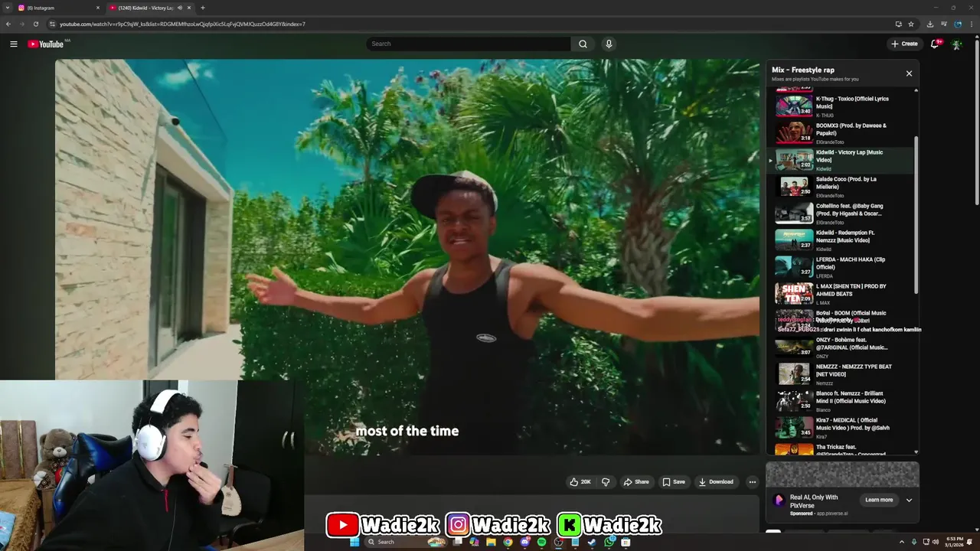This screenshot has width=980, height=551.
Task: Click Learn more on PixVerse ad
Action: click(x=879, y=500)
